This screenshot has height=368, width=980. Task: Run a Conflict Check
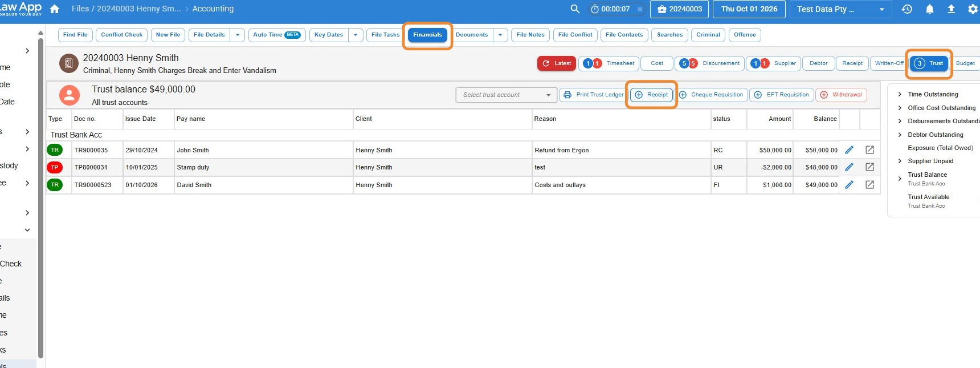pyautogui.click(x=121, y=35)
